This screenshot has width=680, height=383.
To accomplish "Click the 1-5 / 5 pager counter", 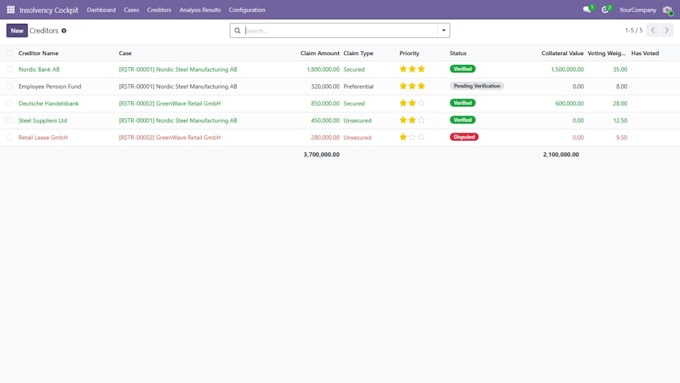I will (x=634, y=30).
